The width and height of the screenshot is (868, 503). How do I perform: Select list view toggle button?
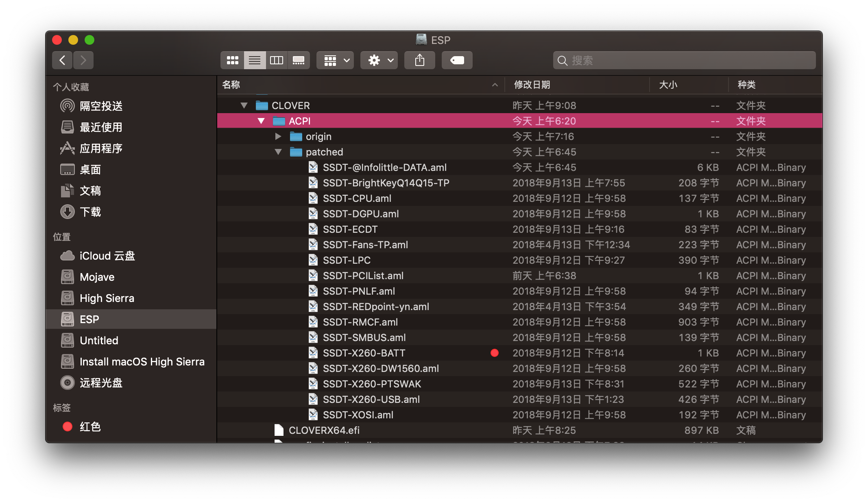255,61
